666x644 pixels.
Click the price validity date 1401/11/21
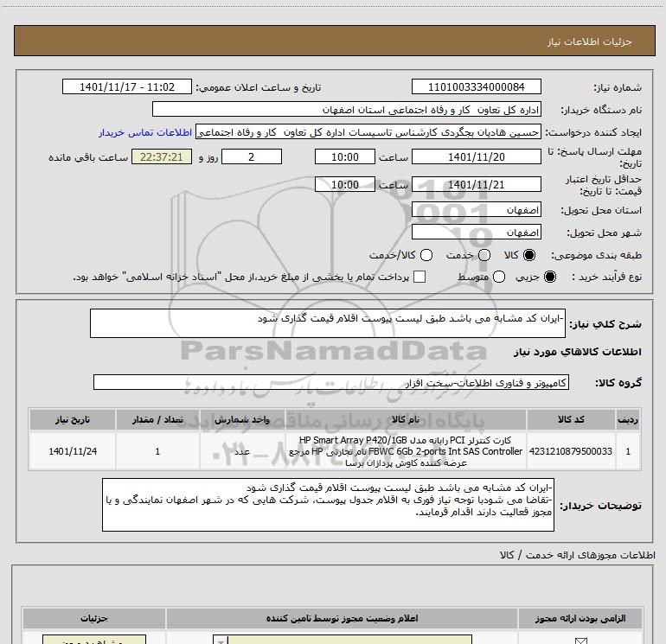point(476,184)
